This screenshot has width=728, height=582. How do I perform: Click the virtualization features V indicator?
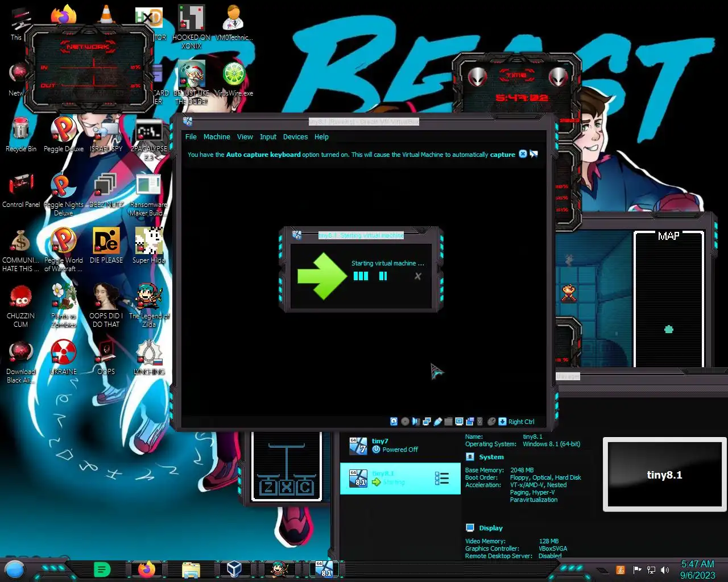(x=480, y=421)
